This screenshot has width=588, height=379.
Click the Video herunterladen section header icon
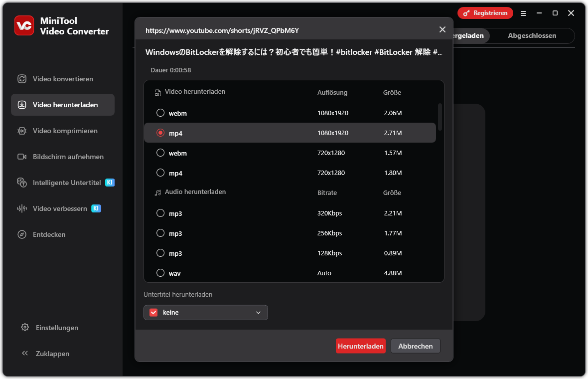[158, 92]
